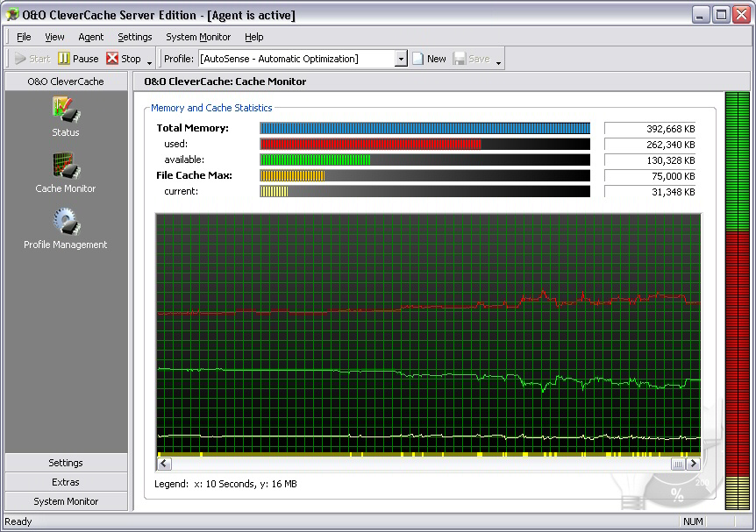Click the File Cache Max value 75,000 KB
The image size is (756, 532).
point(650,176)
